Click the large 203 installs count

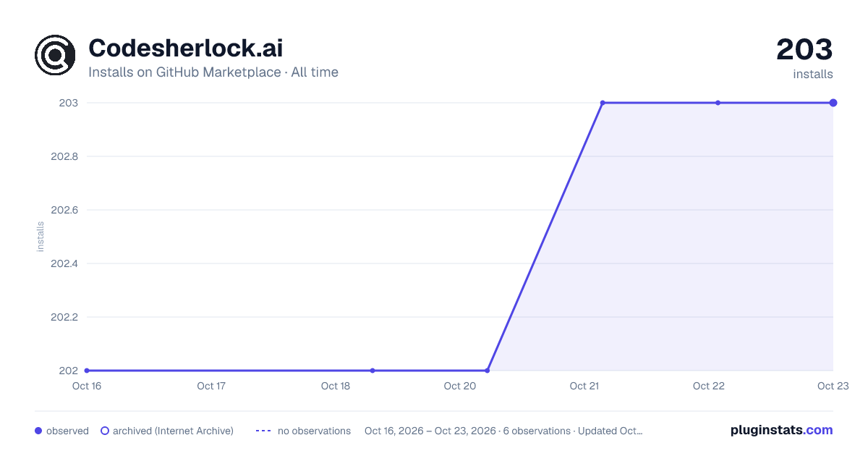(804, 50)
